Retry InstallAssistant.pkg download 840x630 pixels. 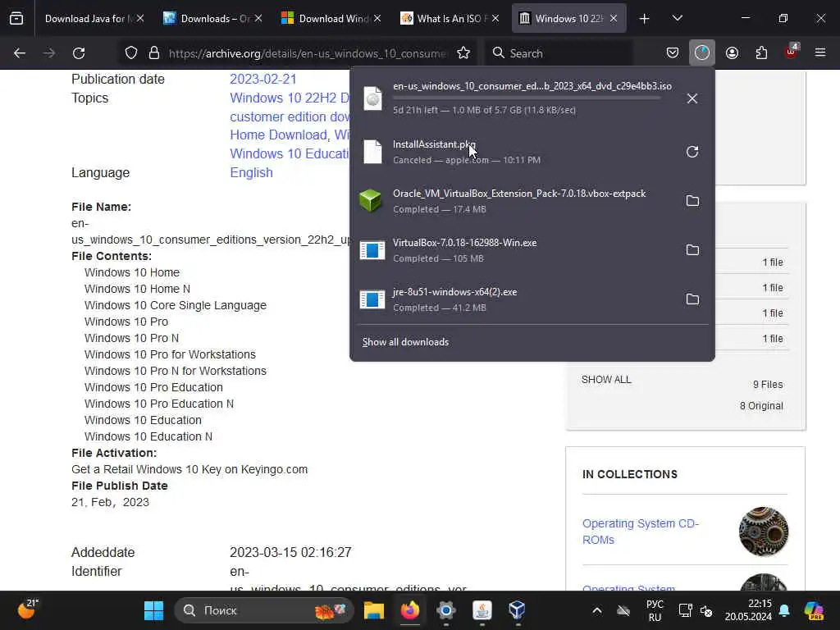[692, 152]
